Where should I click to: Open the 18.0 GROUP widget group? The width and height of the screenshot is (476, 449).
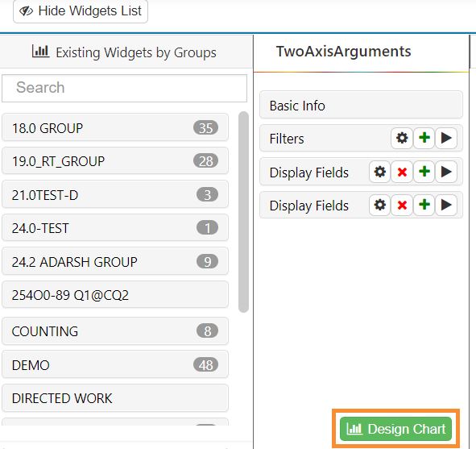pos(115,128)
